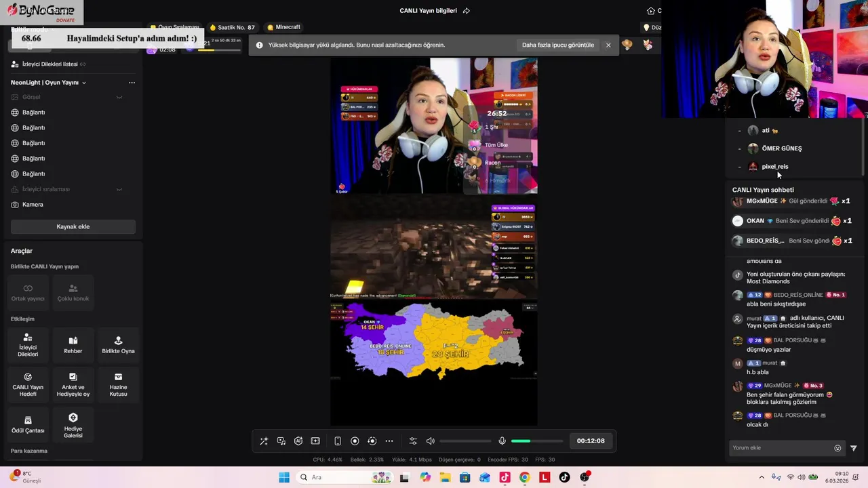Select the Kamera source
The width and height of the screenshot is (868, 488).
point(73,205)
